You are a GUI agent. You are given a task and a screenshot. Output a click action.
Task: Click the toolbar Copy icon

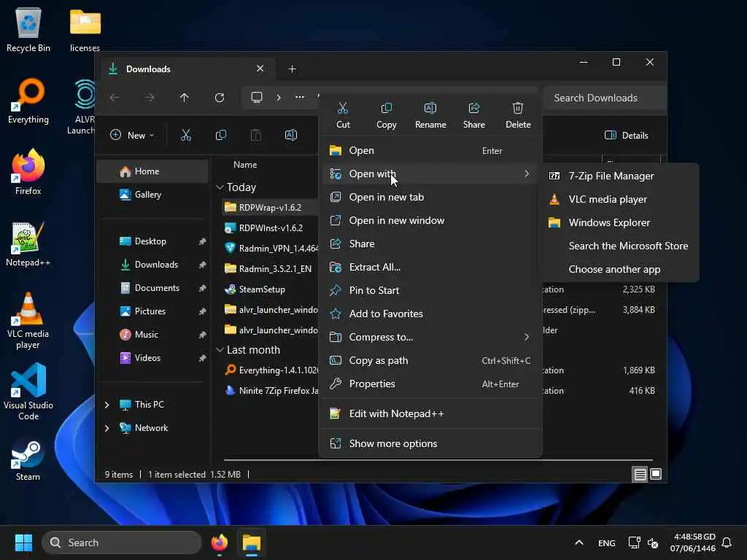[x=221, y=135]
